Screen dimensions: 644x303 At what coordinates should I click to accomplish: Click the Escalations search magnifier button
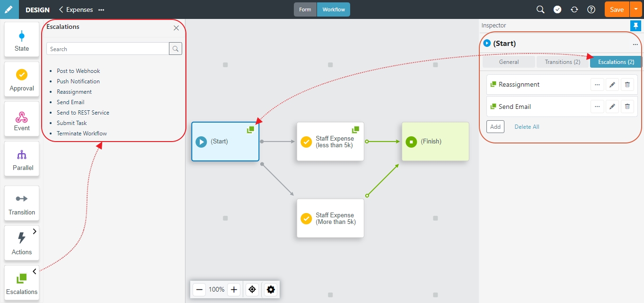pos(176,49)
